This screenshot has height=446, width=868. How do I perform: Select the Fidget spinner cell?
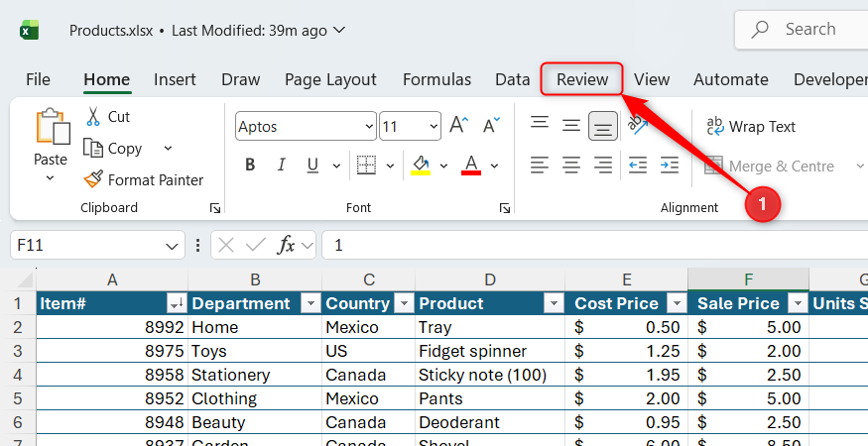coord(490,351)
